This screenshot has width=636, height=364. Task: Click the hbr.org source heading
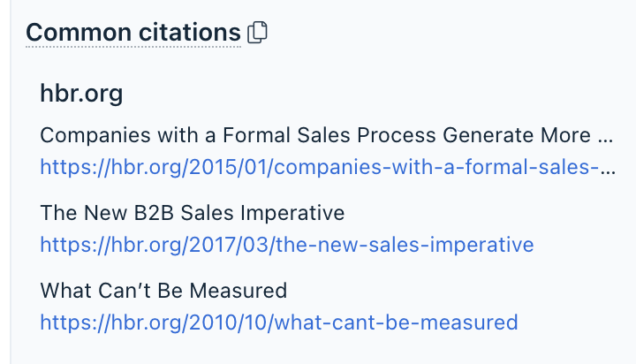tap(81, 94)
